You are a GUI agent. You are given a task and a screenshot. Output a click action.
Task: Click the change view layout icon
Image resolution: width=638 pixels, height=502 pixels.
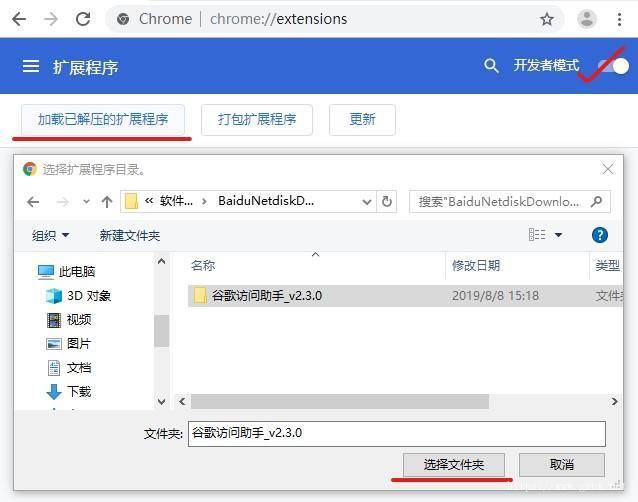(x=537, y=235)
